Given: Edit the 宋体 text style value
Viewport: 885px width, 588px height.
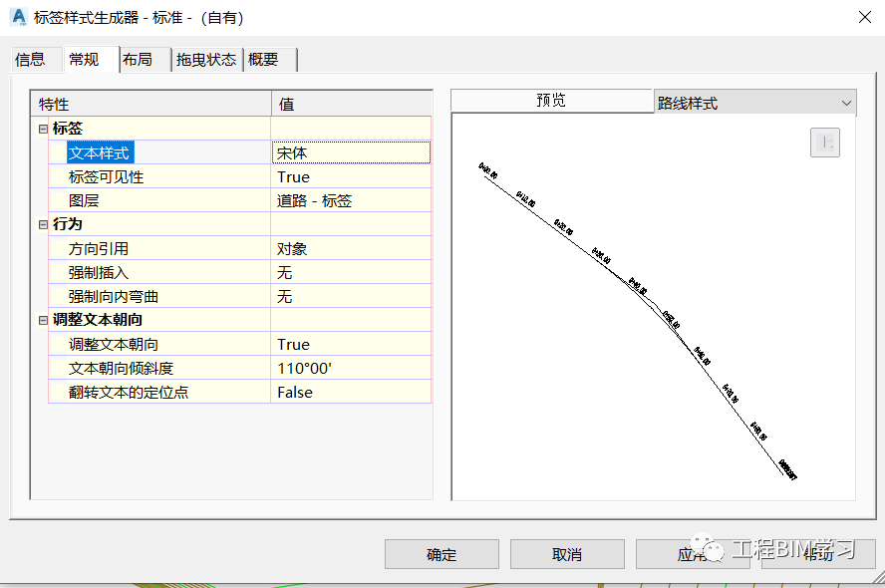Looking at the screenshot, I should [351, 152].
